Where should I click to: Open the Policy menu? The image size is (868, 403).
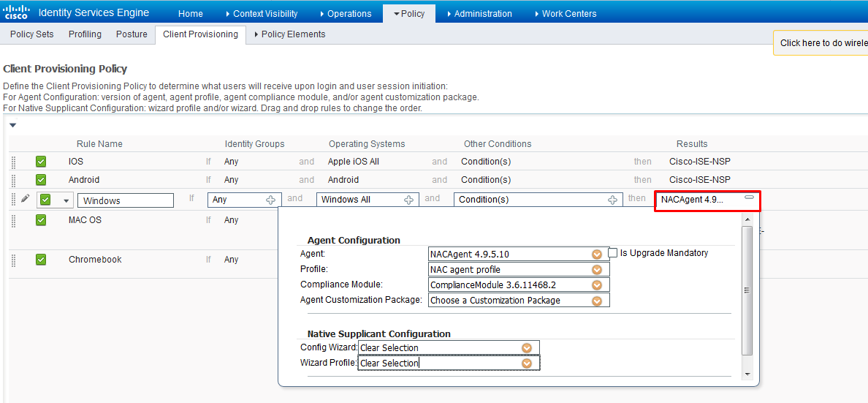[409, 13]
